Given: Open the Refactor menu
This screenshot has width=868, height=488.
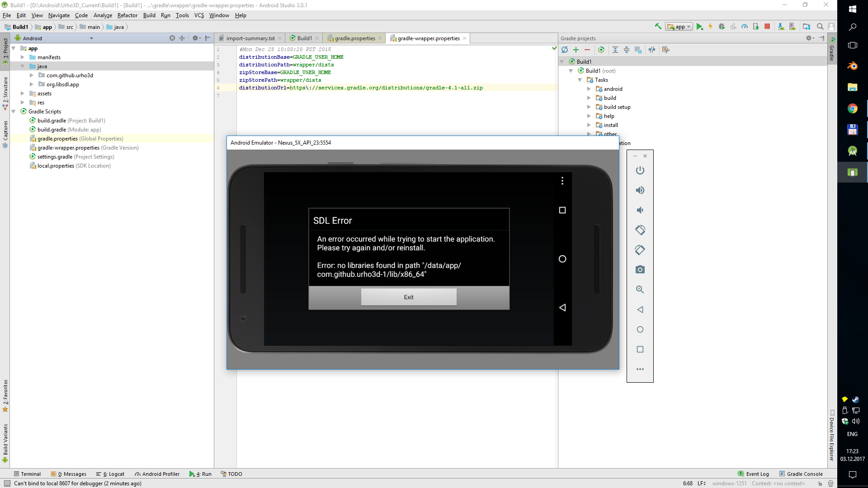Looking at the screenshot, I should (127, 15).
